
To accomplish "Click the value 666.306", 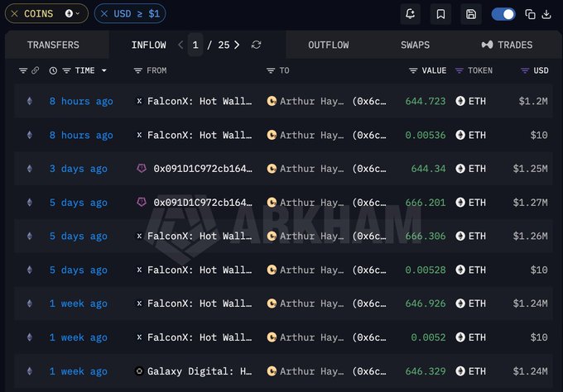I will [x=426, y=236].
